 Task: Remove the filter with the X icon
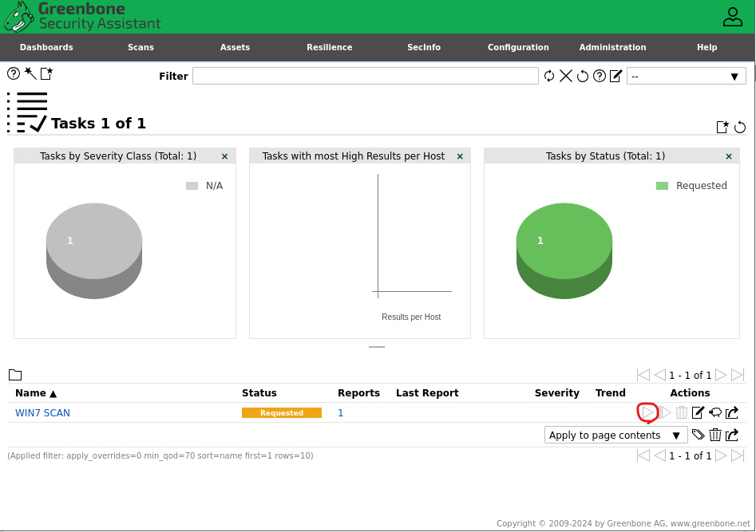[566, 76]
